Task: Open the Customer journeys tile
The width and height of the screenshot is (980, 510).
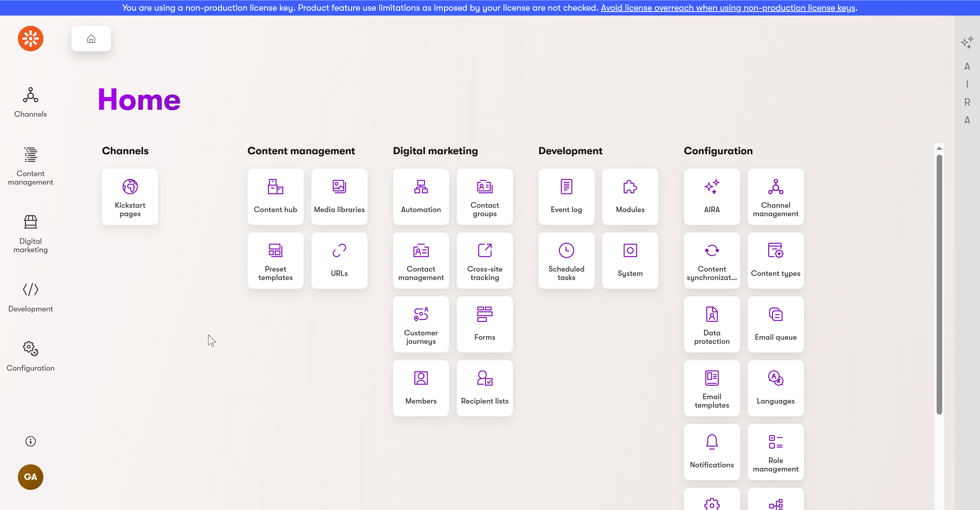Action: pyautogui.click(x=421, y=324)
